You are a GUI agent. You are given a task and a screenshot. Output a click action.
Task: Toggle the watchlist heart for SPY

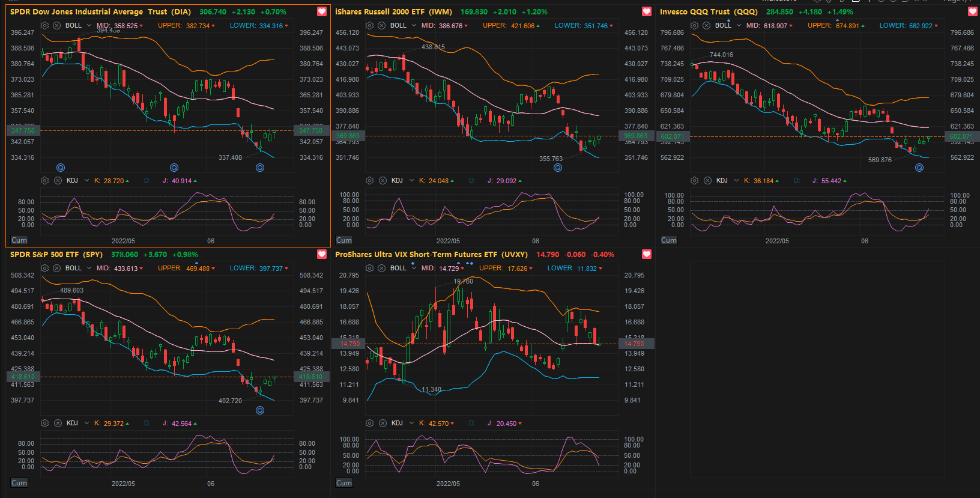(322, 254)
